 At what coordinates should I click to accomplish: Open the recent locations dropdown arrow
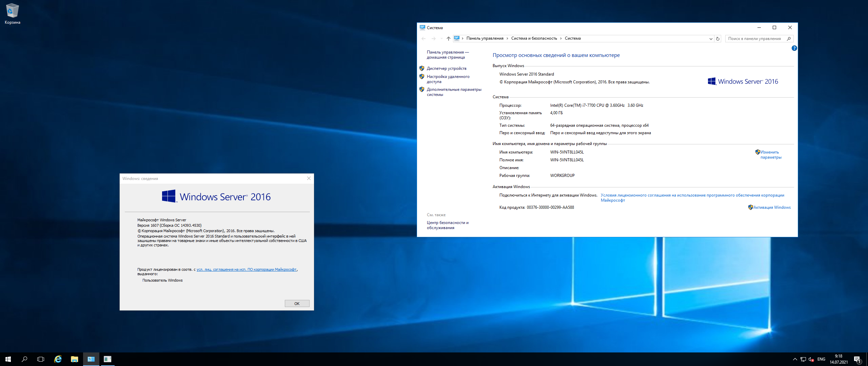(441, 39)
